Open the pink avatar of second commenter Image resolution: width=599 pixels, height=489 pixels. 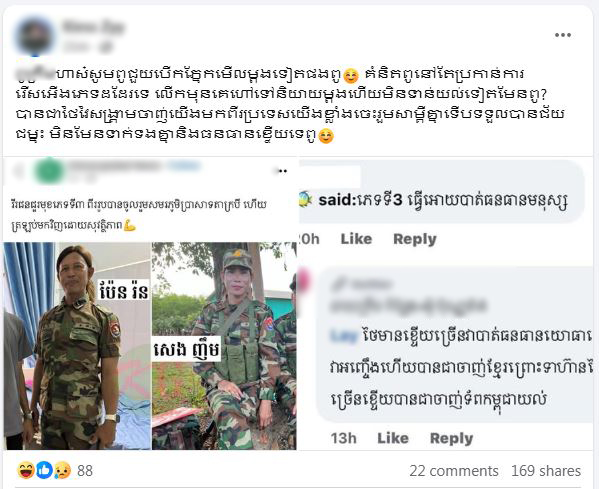306,280
